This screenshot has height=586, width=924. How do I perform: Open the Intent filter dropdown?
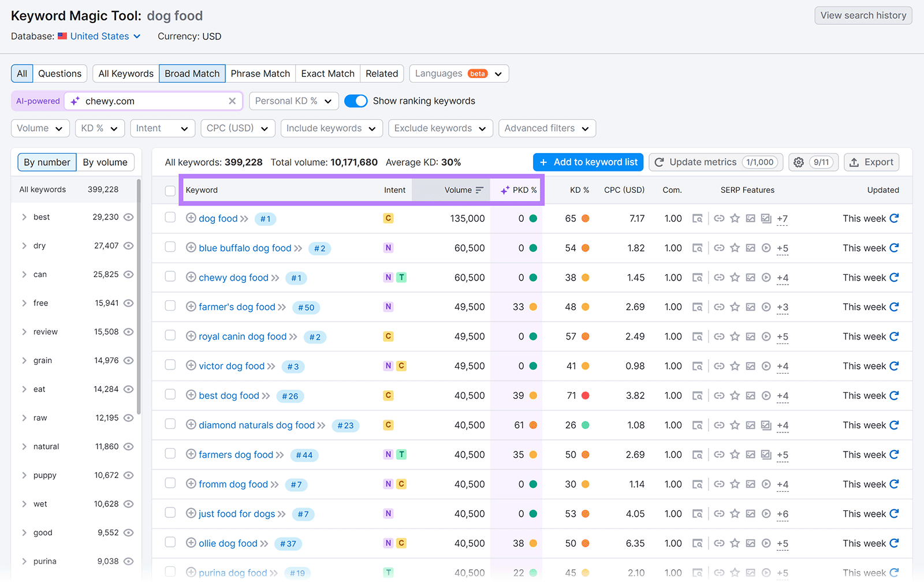click(x=162, y=128)
